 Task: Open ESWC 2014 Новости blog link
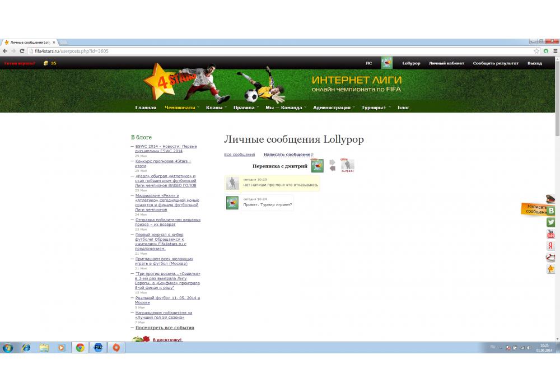(x=166, y=148)
